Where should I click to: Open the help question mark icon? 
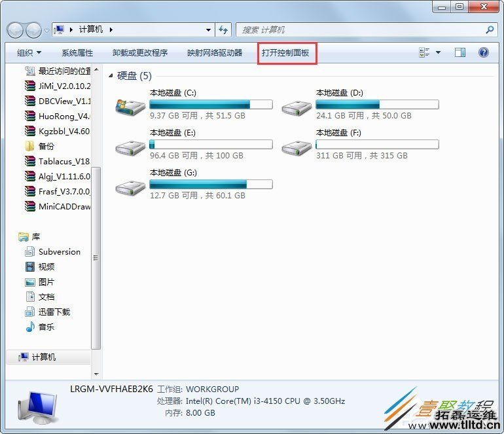click(484, 52)
